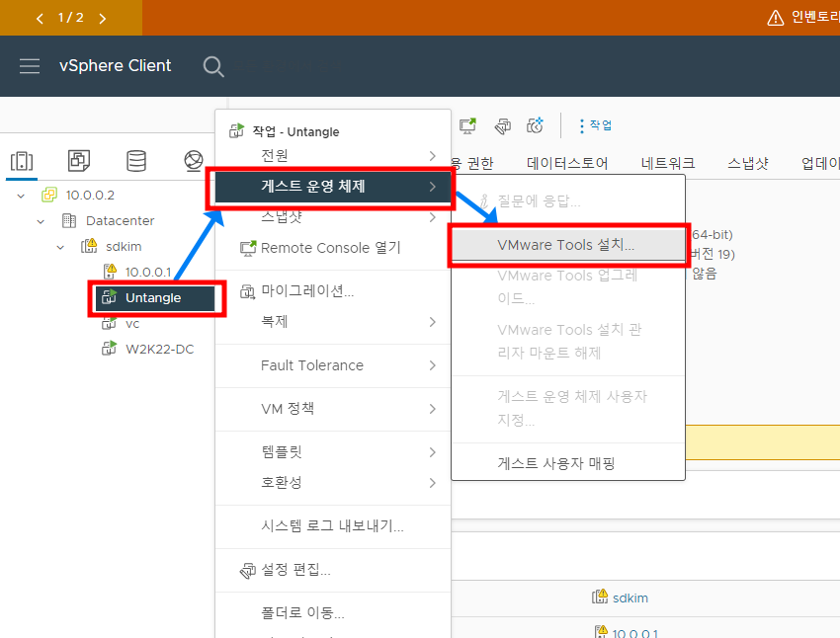Screen dimensions: 840x638
Task: Open the 작업 actions dropdown
Action: (595, 125)
